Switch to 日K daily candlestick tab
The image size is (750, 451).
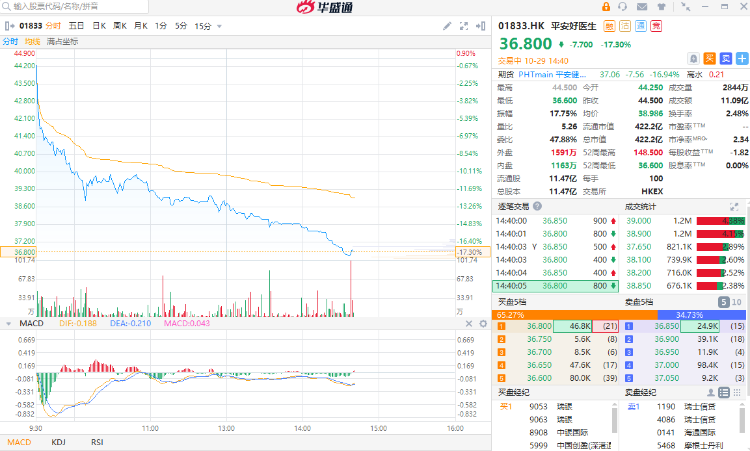tap(99, 26)
